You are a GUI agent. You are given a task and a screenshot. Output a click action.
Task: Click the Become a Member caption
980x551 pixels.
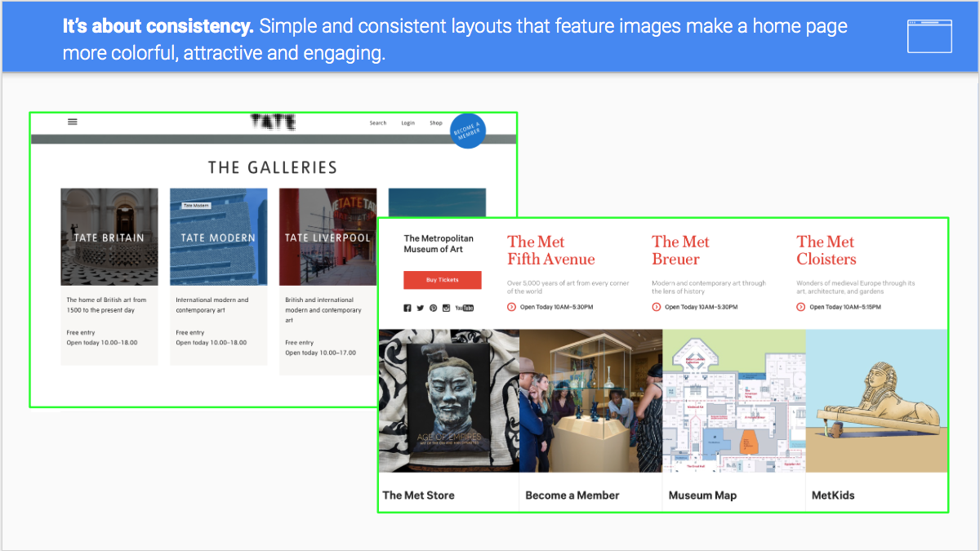[x=572, y=495]
